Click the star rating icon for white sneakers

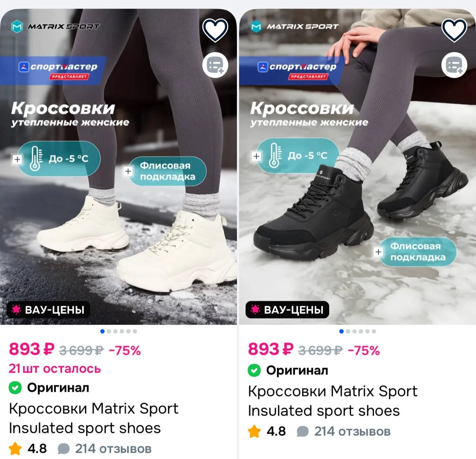[15, 449]
